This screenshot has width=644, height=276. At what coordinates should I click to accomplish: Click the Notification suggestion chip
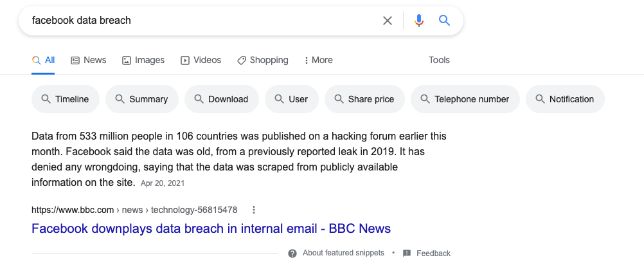tap(565, 99)
